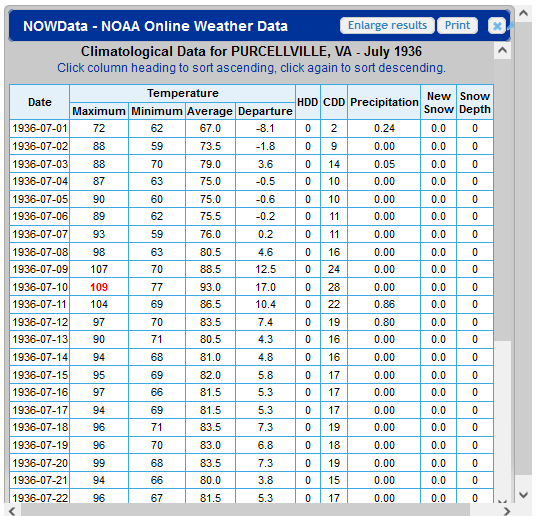Sort by the CDD column heading
The height and width of the screenshot is (516, 538).
click(334, 102)
